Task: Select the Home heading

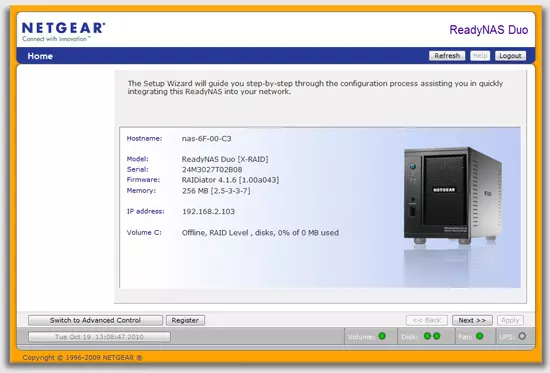Action: [40, 56]
